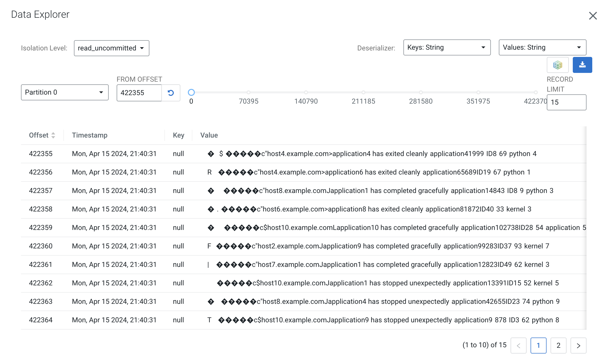Viewport: 608px width, 364px height.
Task: Open the Isolation Level dropdown
Action: pos(111,48)
